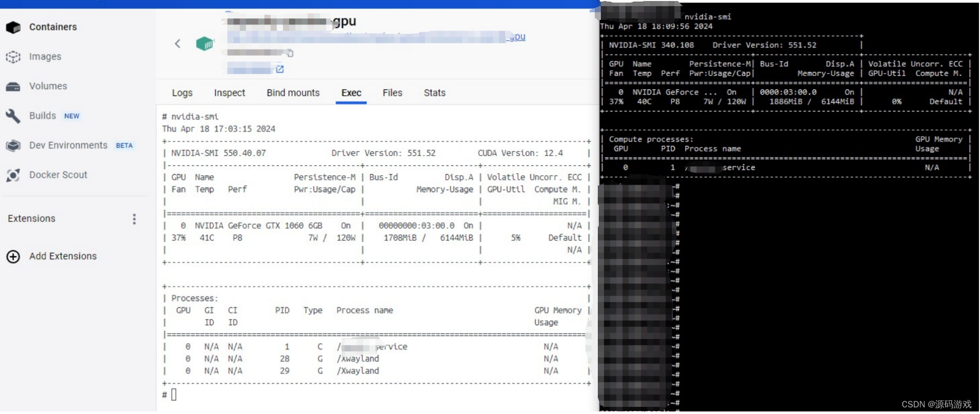Click 'Thu Apr 18 17:03:15 2024' timestamp
This screenshot has width=980, height=414.
(219, 129)
